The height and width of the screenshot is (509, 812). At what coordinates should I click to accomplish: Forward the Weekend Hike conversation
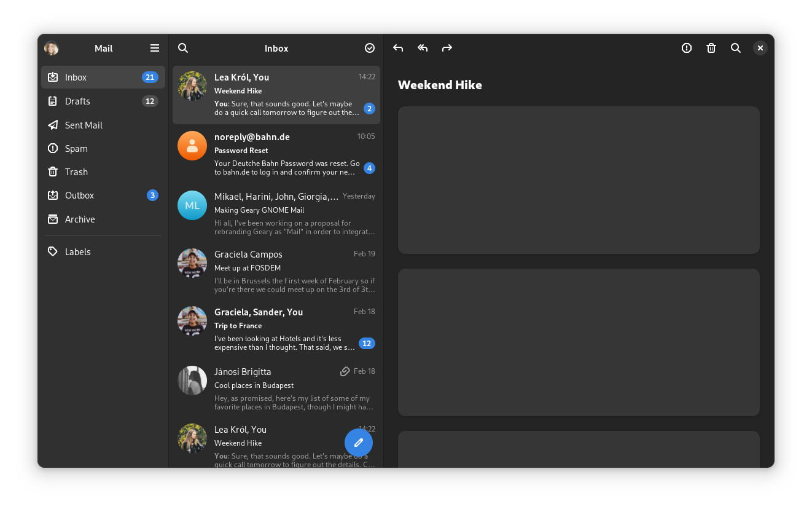[x=447, y=48]
